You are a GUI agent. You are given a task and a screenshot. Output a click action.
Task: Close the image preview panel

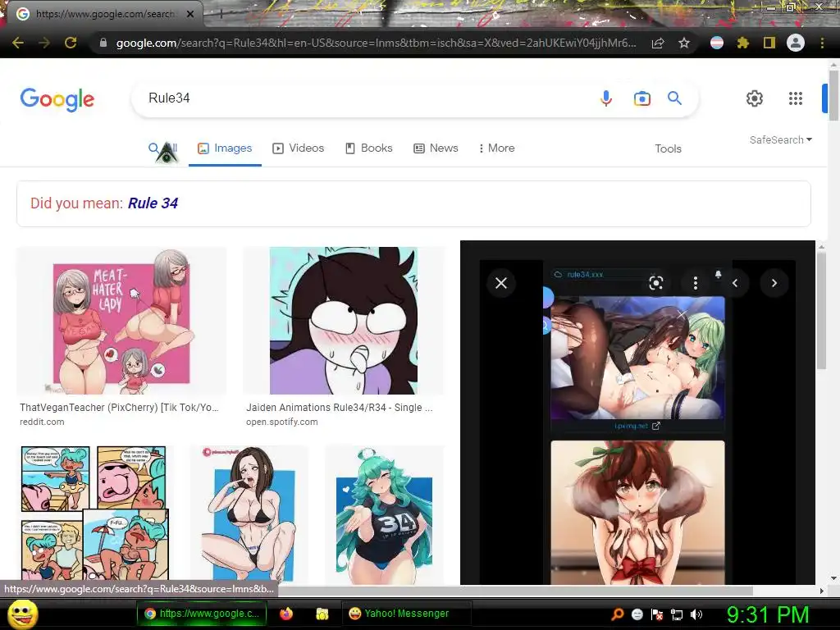[501, 283]
